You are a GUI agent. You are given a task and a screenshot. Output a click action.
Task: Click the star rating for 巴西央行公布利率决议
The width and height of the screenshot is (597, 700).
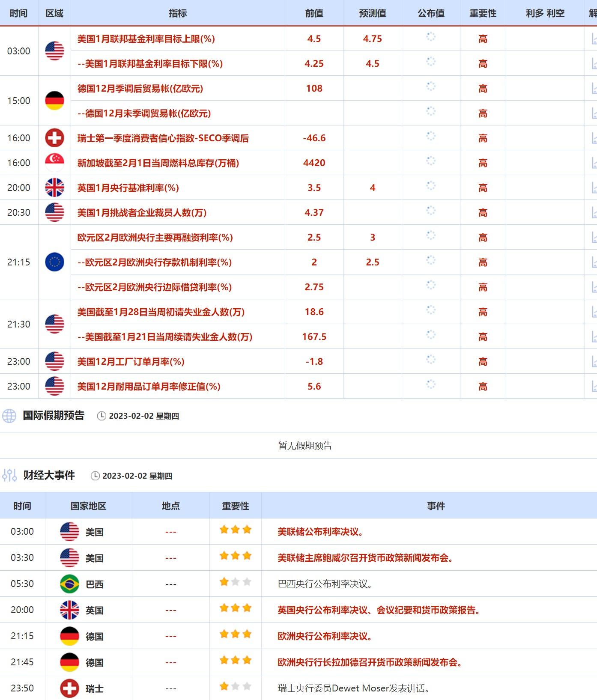(x=235, y=582)
